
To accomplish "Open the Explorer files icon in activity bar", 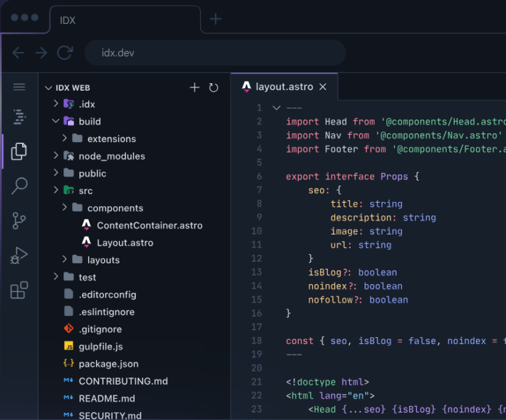I will [19, 151].
